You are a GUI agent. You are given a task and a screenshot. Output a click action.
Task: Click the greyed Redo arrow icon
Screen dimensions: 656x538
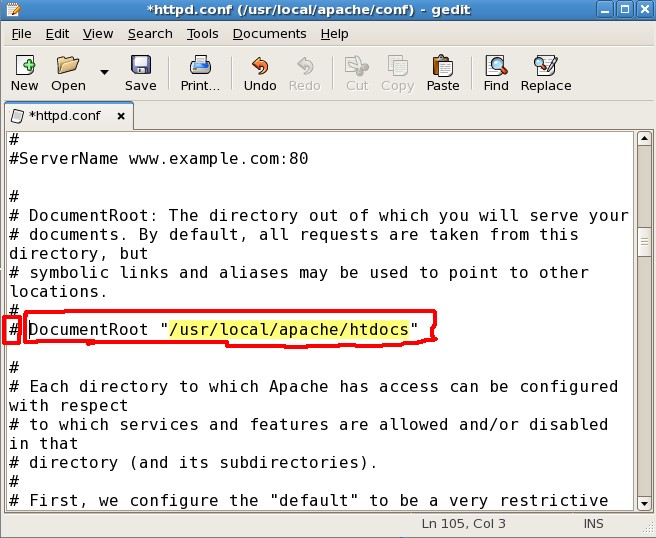click(x=305, y=66)
